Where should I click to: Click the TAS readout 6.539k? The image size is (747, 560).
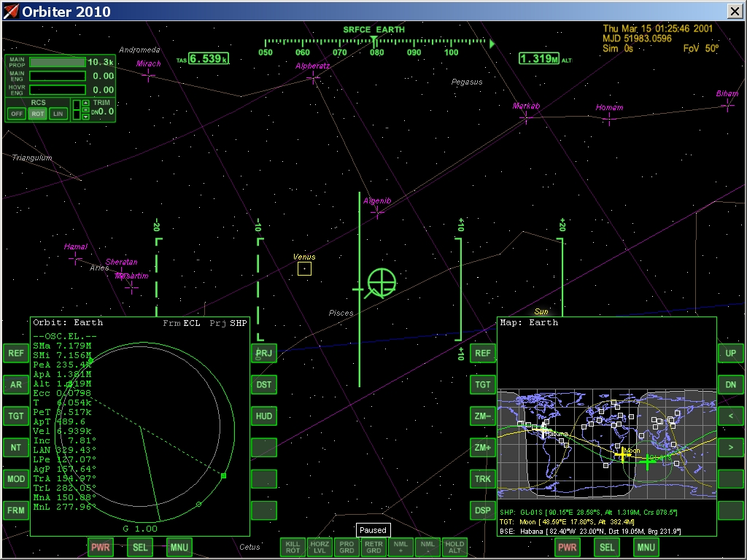point(208,58)
